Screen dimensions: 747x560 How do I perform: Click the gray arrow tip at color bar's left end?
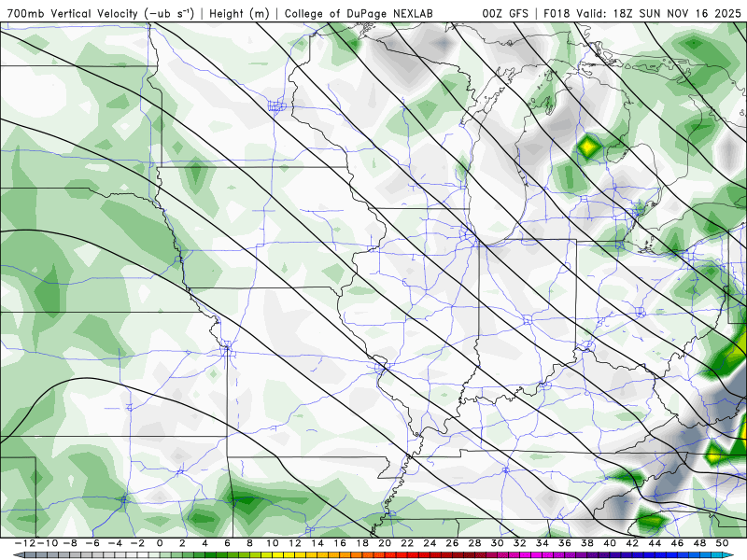pyautogui.click(x=18, y=555)
